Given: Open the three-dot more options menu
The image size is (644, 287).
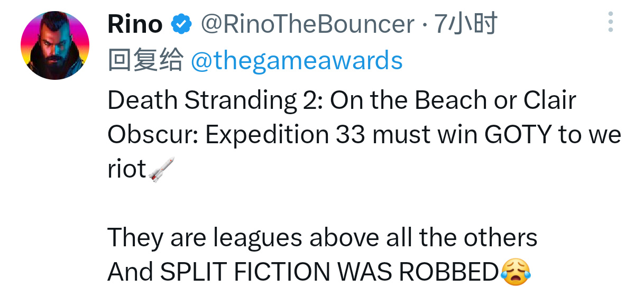Looking at the screenshot, I should [x=610, y=23].
